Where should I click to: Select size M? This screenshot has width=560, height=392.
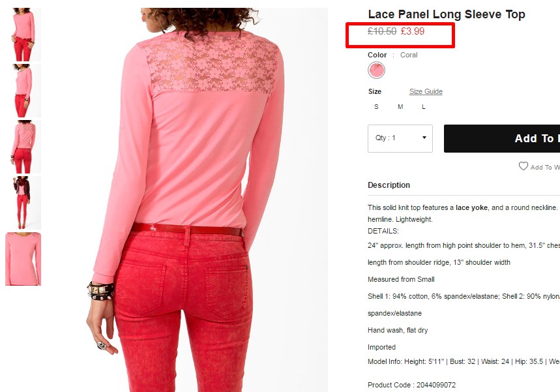(400, 106)
